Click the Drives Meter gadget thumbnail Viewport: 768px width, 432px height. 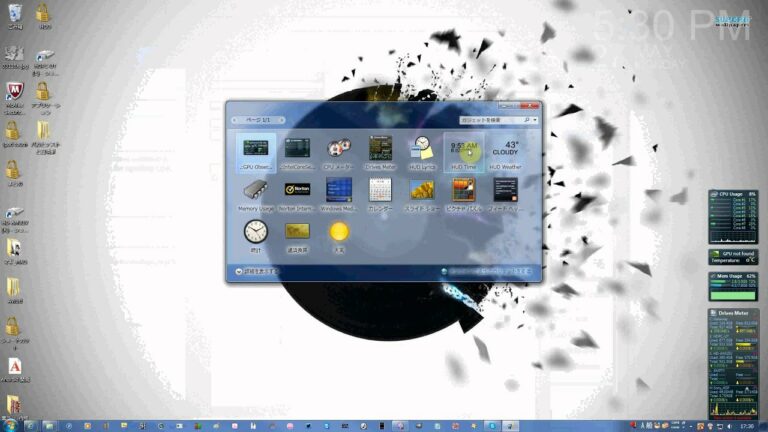(380, 150)
